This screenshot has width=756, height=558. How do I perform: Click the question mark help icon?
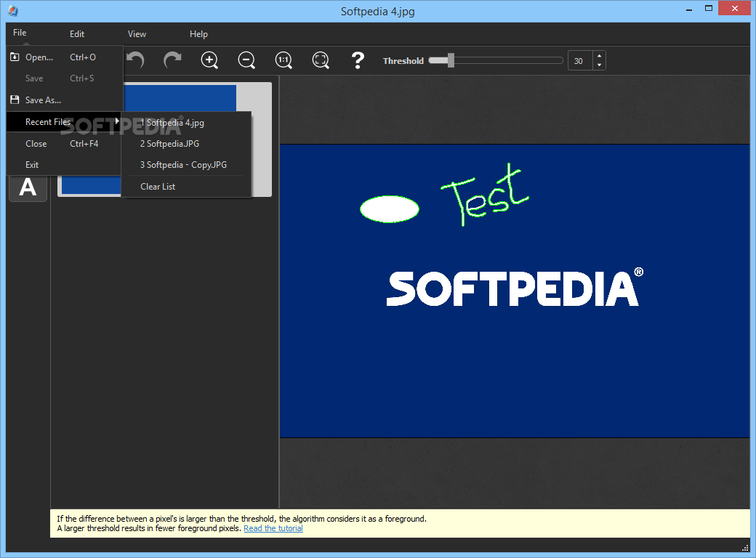click(x=358, y=60)
